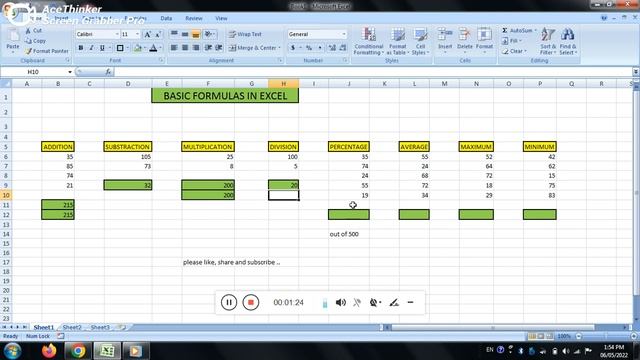Click the Name Box showing H10

tap(33, 72)
